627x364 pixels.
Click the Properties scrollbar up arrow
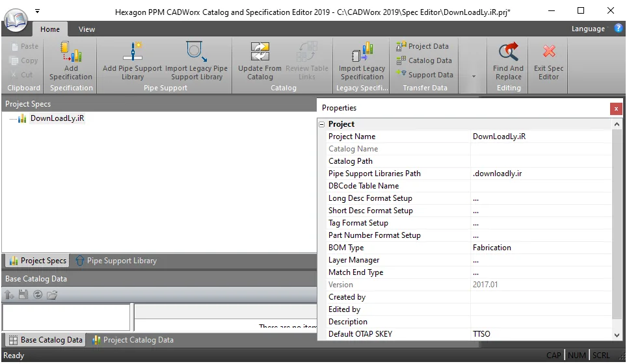click(617, 125)
